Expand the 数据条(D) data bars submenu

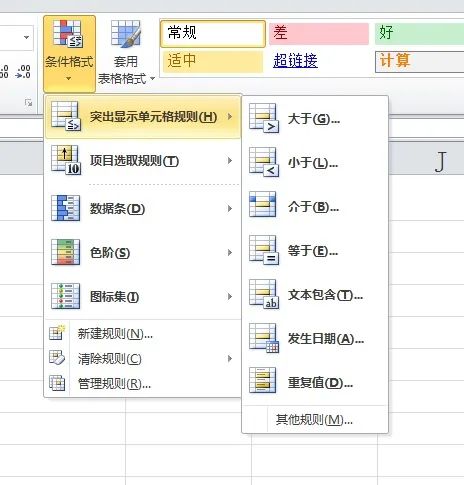(x=230, y=209)
